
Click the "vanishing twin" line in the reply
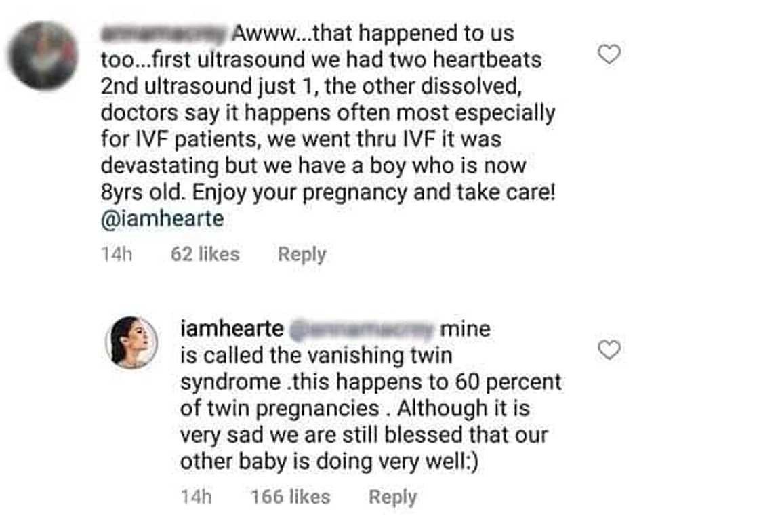tap(316, 355)
